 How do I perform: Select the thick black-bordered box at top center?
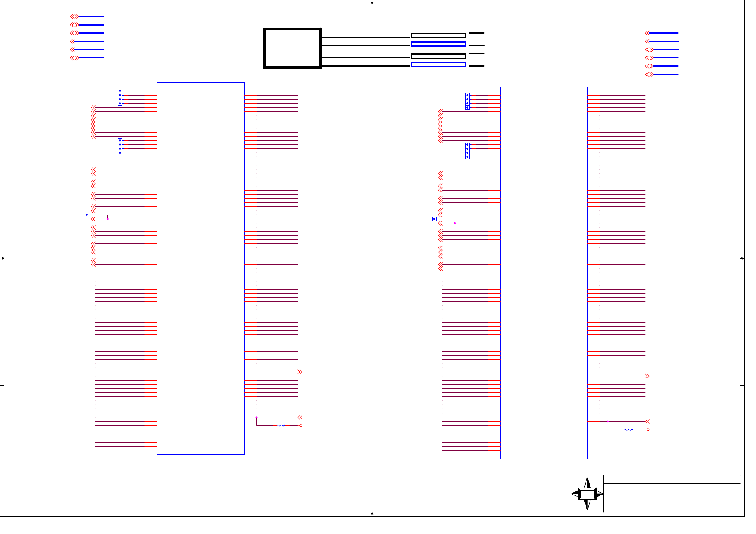[292, 48]
